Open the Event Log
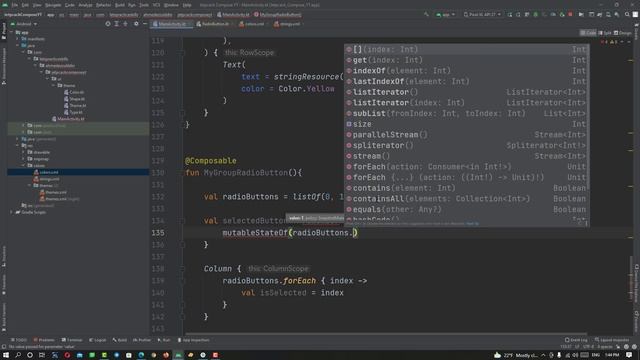The image size is (640, 360). [576, 340]
